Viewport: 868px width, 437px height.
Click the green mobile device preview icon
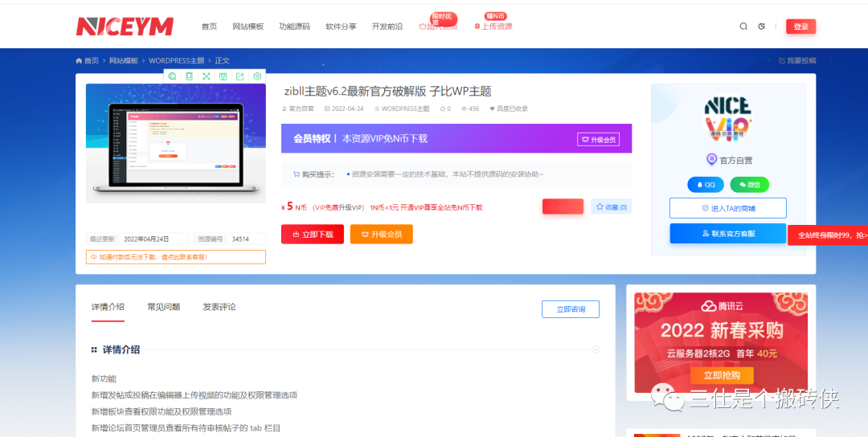pos(190,76)
